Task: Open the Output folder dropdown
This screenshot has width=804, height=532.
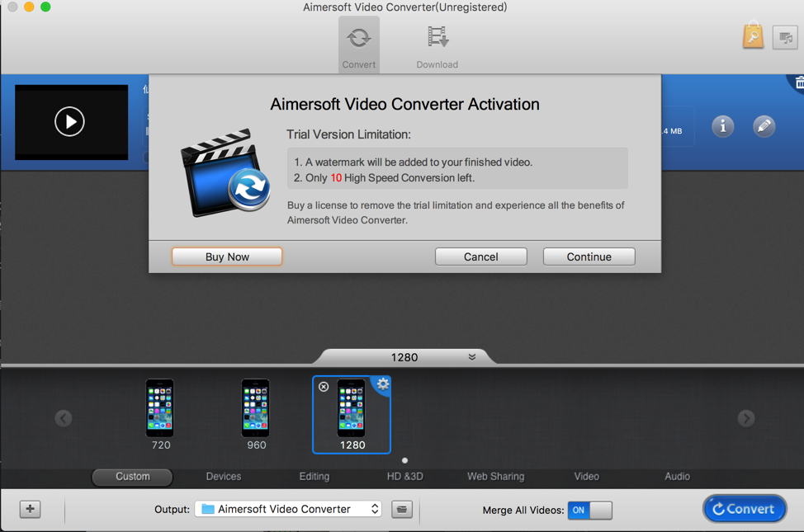Action: coord(288,509)
